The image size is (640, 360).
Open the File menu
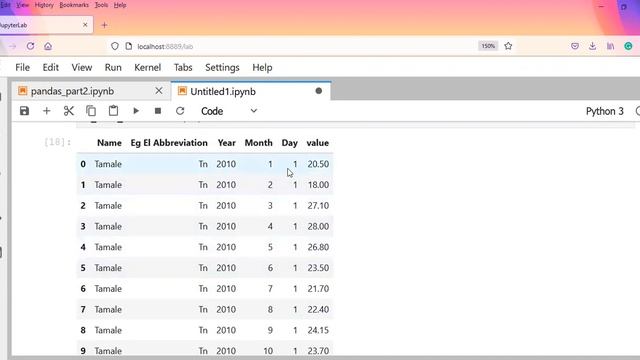(22, 67)
